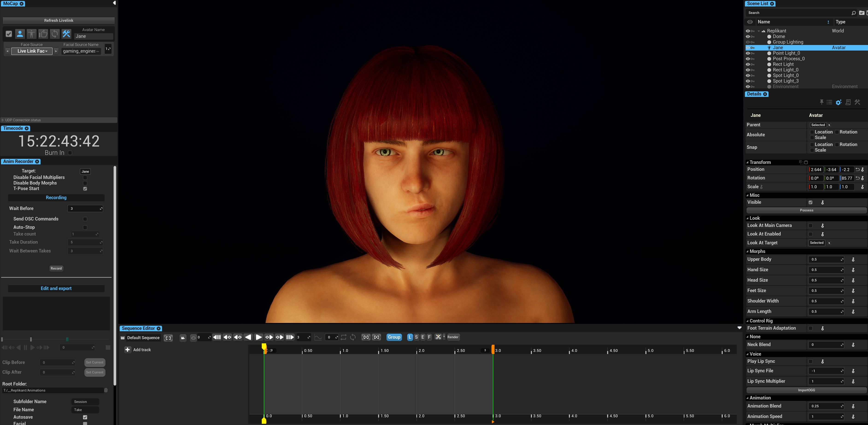Image resolution: width=868 pixels, height=425 pixels.
Task: Click the [S] set start bracket icon
Action: pos(366,337)
